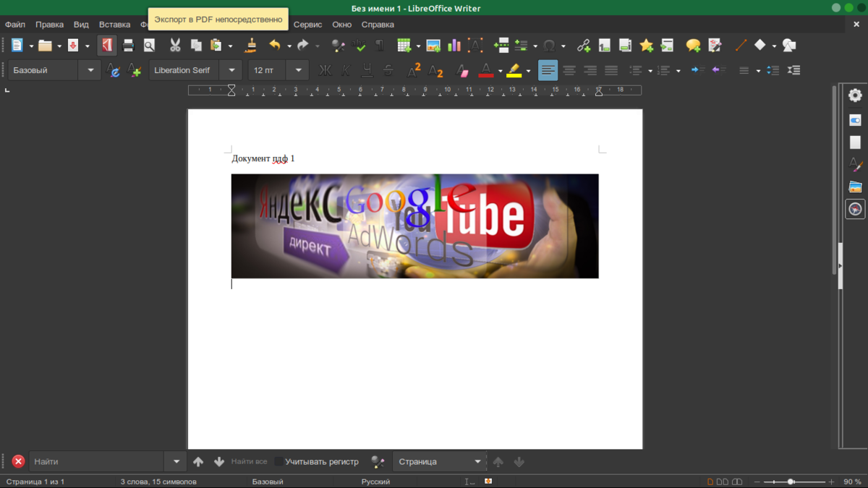Viewport: 868px width, 488px height.
Task: Click the Print icon in toolbar
Action: [128, 46]
